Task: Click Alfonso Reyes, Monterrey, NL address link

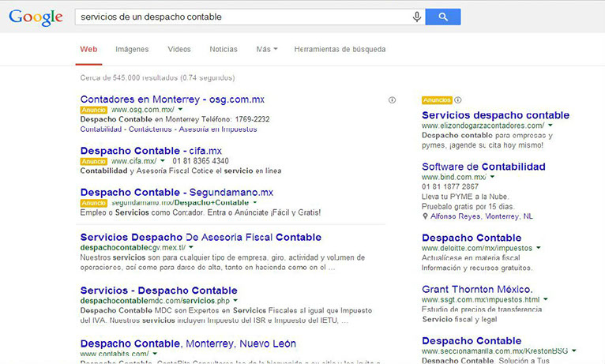Action: [482, 216]
